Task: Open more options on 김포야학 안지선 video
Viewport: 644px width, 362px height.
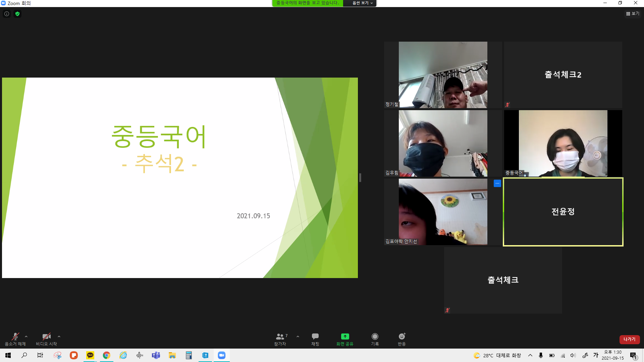Action: (x=497, y=183)
